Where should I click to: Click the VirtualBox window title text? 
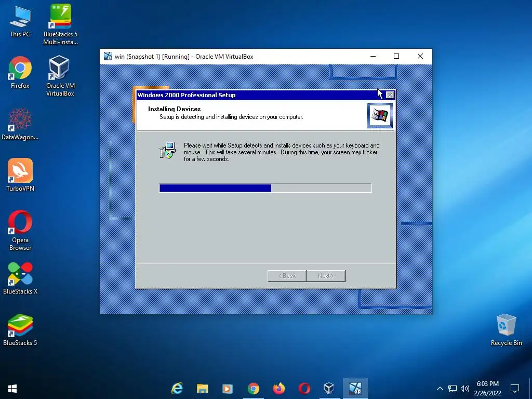[x=184, y=57]
